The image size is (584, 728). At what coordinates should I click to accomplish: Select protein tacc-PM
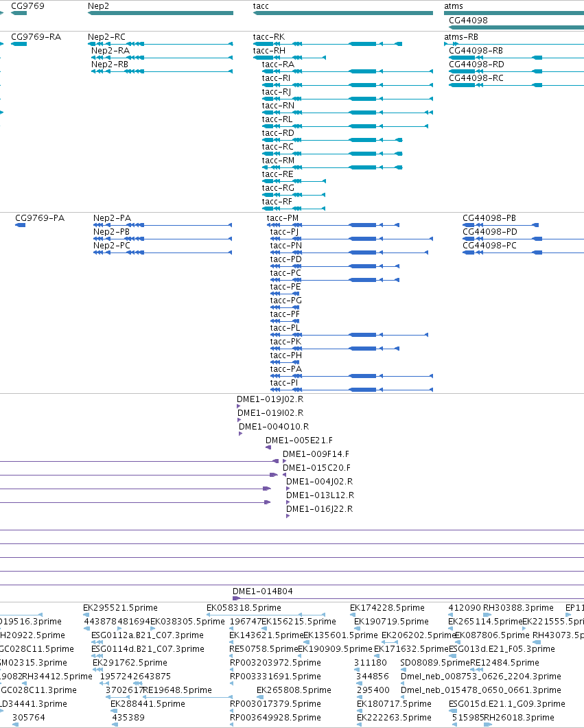[283, 218]
